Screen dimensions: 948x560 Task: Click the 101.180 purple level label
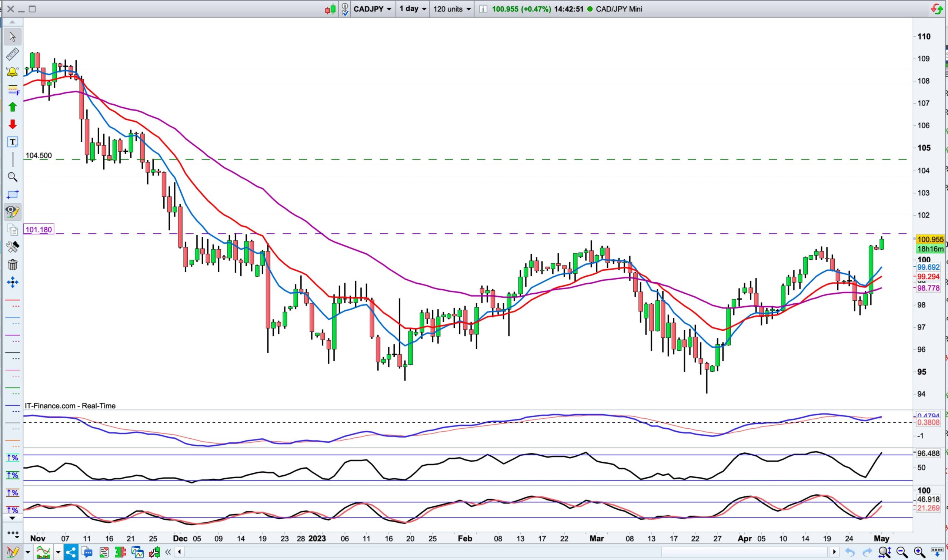pyautogui.click(x=39, y=229)
